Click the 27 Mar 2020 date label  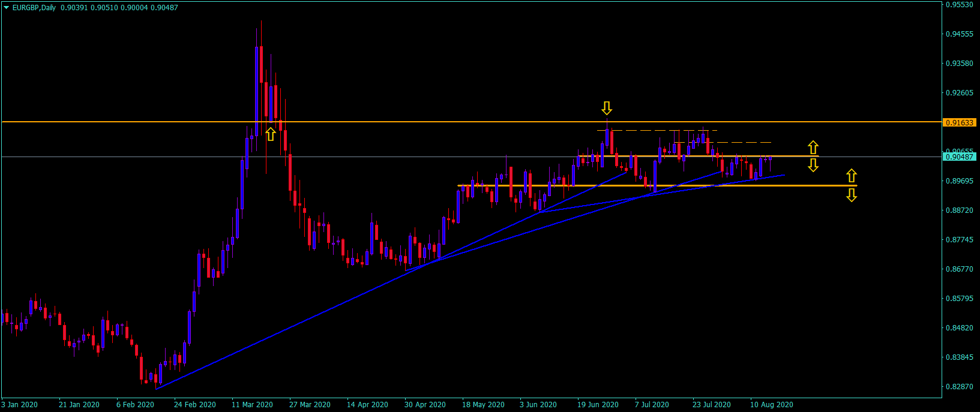(x=310, y=405)
